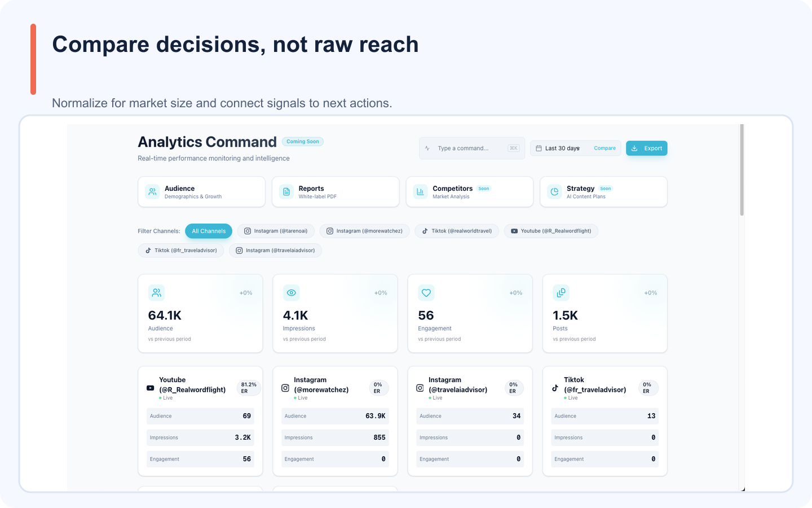Click the eye icon on Impressions card

point(291,293)
